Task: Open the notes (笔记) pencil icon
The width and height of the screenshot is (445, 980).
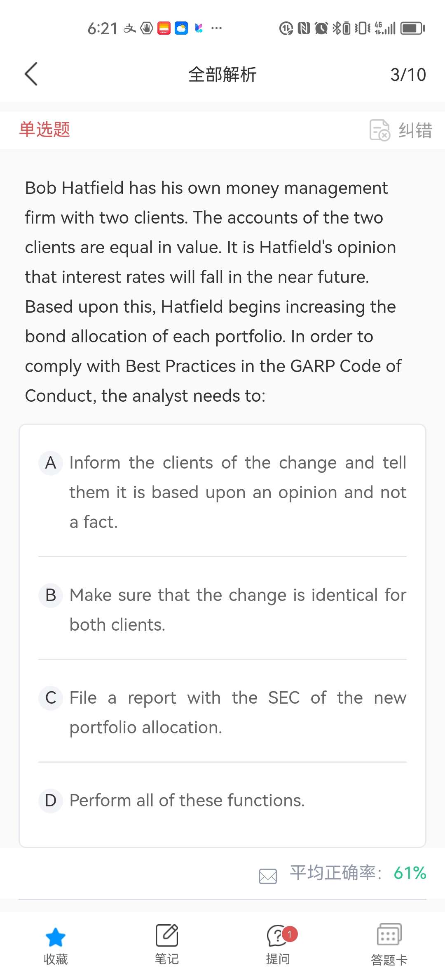Action: [166, 935]
